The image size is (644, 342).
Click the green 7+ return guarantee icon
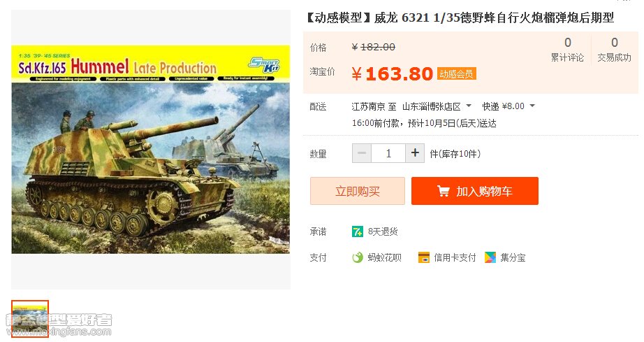[358, 231]
